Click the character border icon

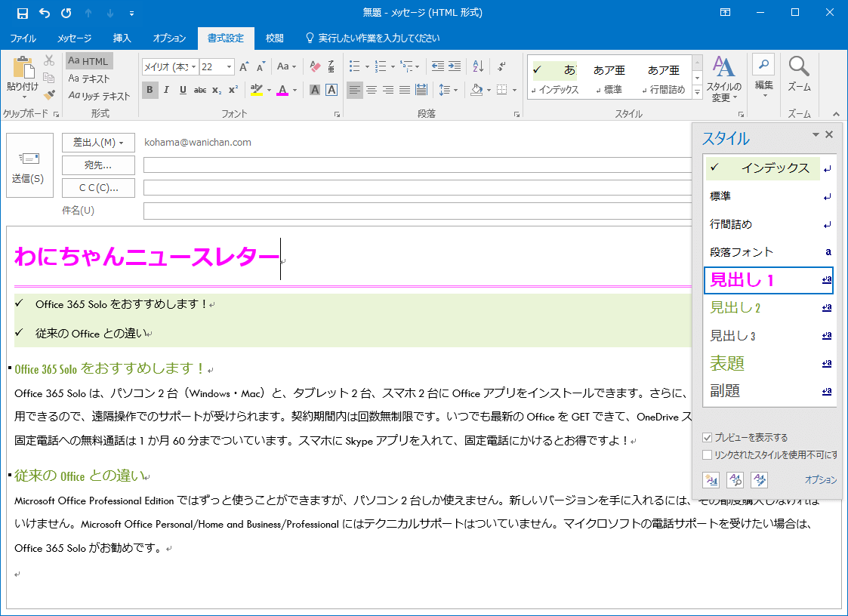331,91
